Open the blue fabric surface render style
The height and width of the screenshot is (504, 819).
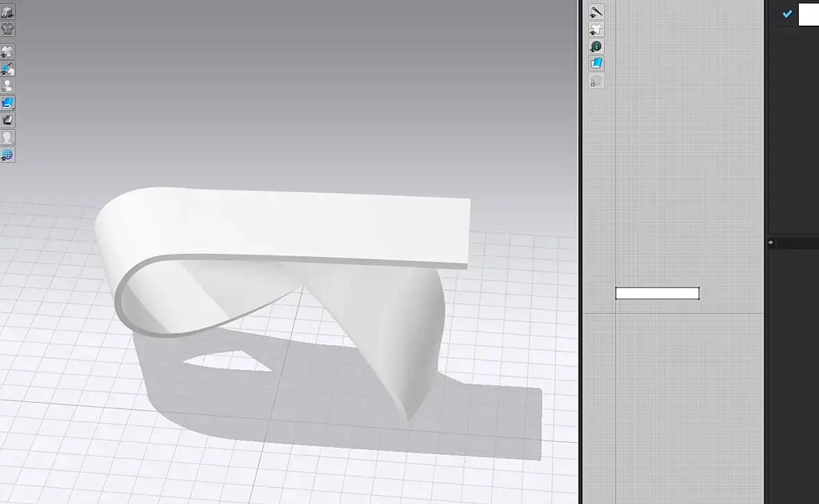(8, 103)
